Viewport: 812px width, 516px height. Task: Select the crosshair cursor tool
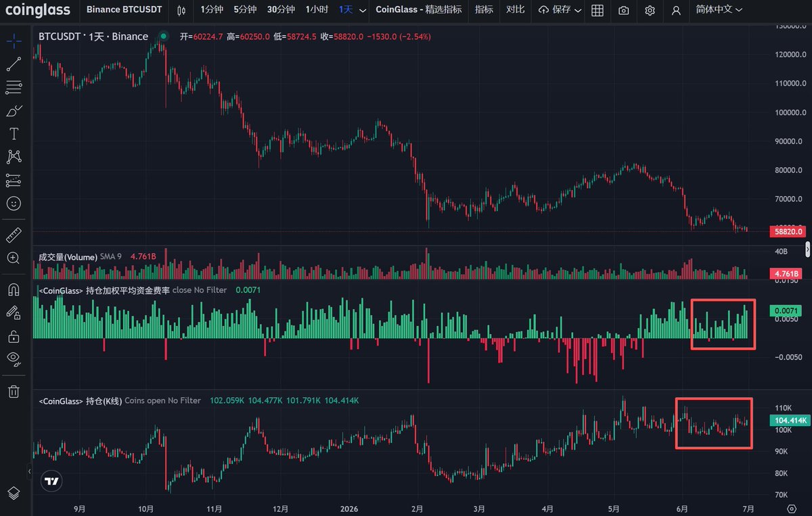14,41
